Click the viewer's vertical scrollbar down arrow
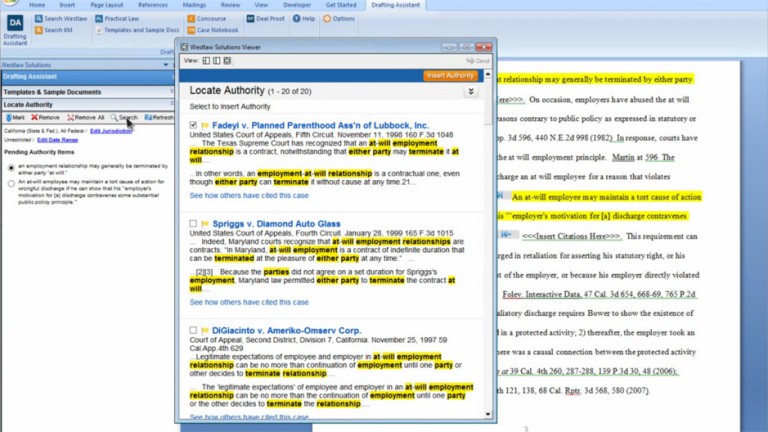The width and height of the screenshot is (768, 432). [x=488, y=413]
